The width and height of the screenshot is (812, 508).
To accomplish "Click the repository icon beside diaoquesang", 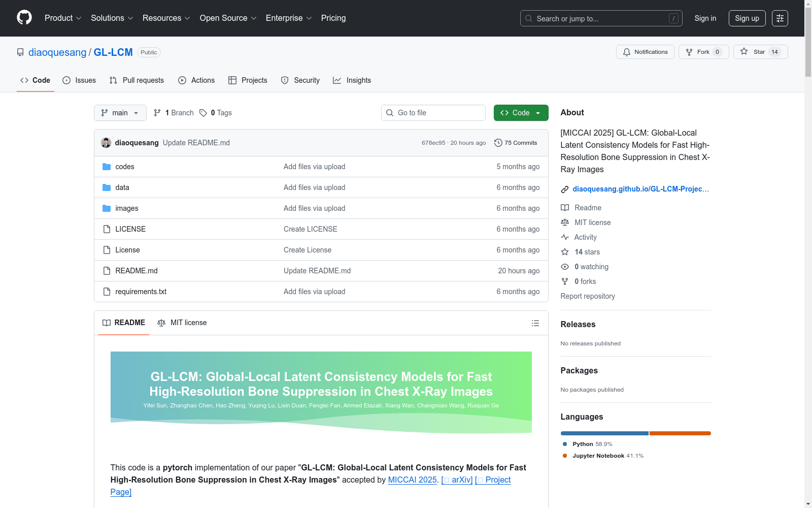I will click(x=20, y=52).
